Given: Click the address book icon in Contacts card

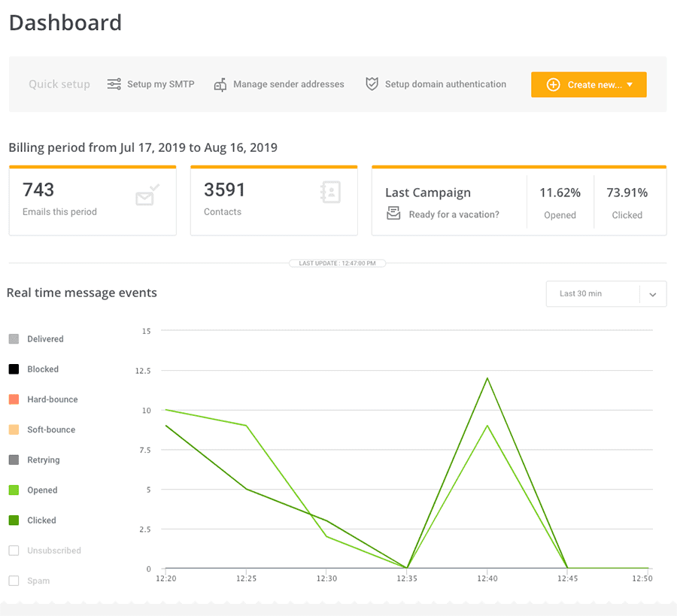Looking at the screenshot, I should (x=330, y=193).
